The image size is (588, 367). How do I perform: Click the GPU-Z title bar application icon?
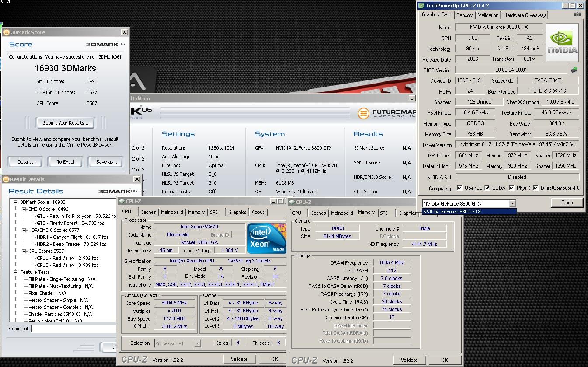pyautogui.click(x=421, y=6)
